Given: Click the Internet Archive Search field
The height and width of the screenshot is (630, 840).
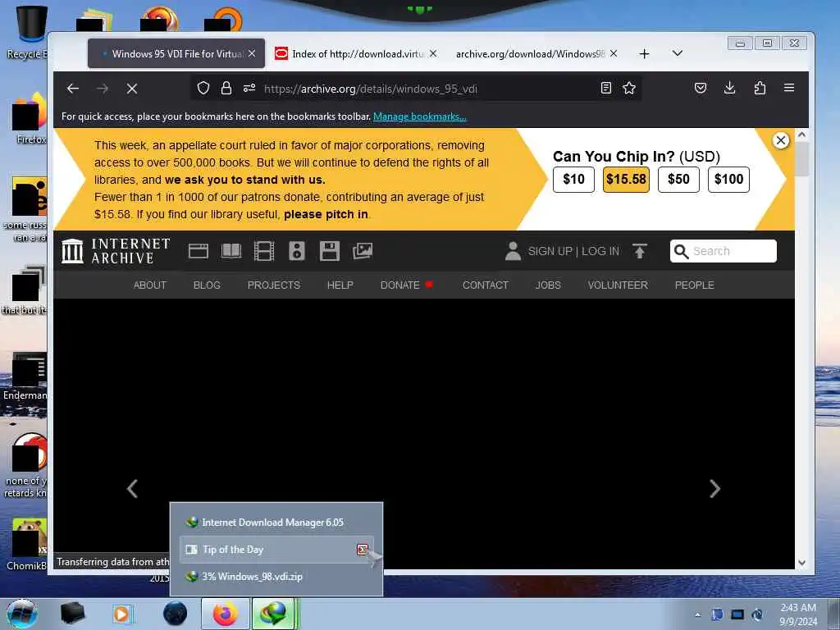Looking at the screenshot, I should [724, 251].
